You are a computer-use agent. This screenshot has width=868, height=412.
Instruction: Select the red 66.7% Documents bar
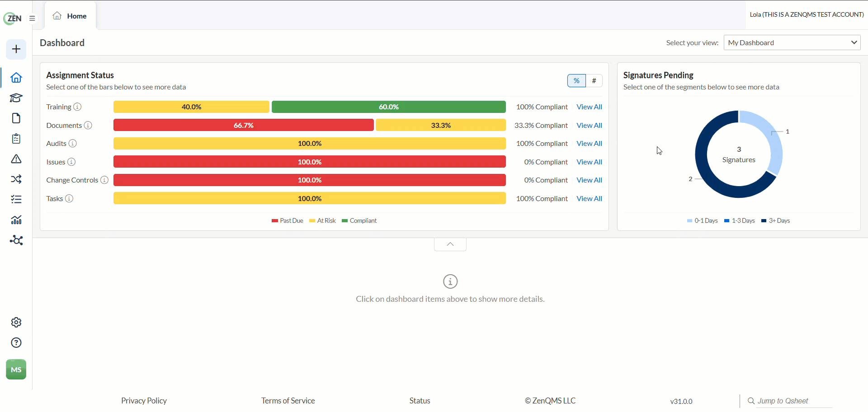click(x=244, y=125)
